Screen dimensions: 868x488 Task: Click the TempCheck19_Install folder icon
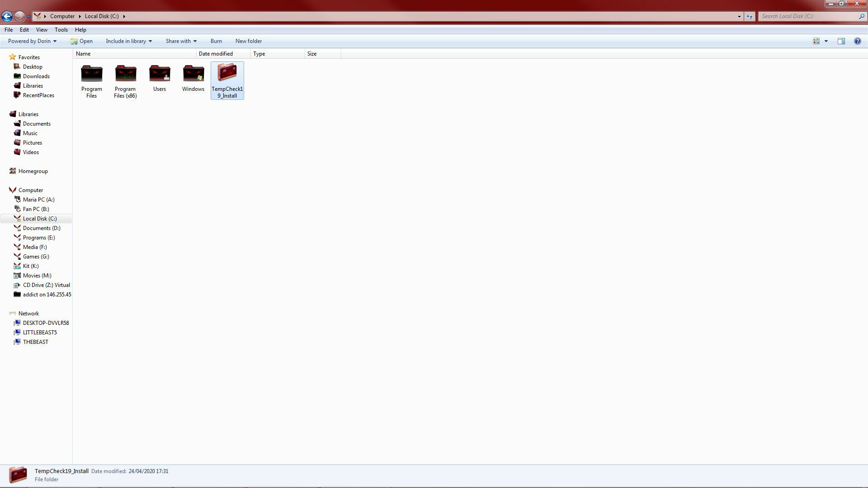227,73
